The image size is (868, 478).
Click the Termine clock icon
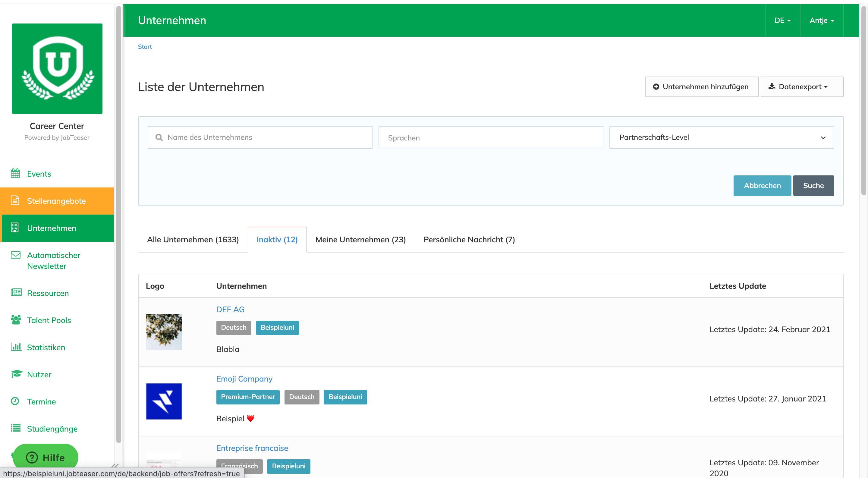click(x=15, y=401)
